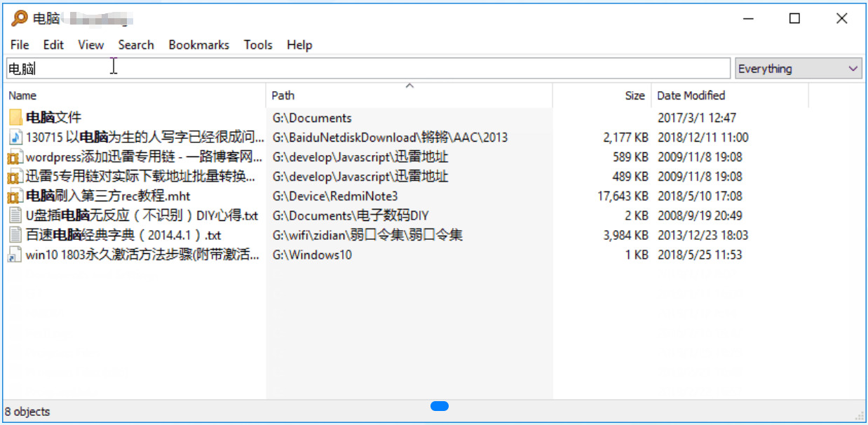
Task: Sort results by Path column header
Action: [x=409, y=95]
